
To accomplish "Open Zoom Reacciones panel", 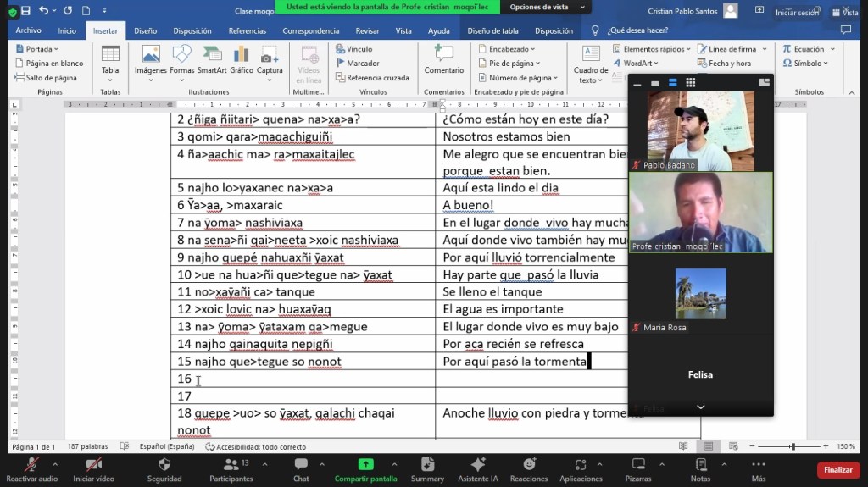I will [x=529, y=467].
